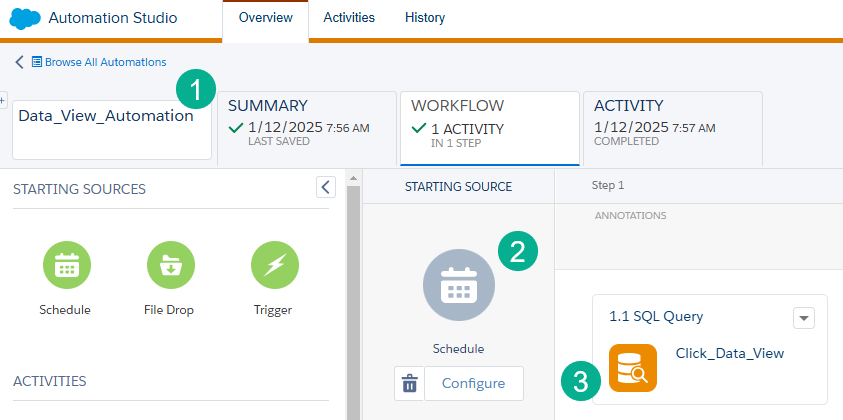Open the Workflow summary card
The height and width of the screenshot is (420, 843).
489,127
